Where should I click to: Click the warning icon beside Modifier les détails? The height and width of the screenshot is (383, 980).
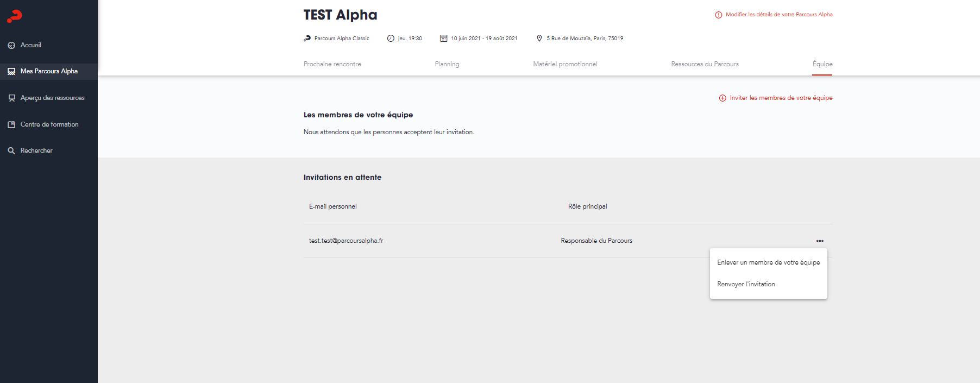[719, 15]
